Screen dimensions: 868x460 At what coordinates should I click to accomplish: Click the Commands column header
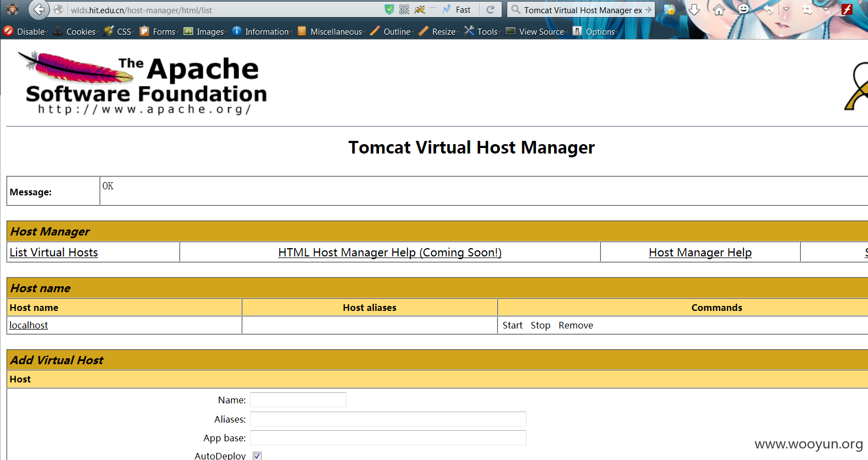[717, 308]
